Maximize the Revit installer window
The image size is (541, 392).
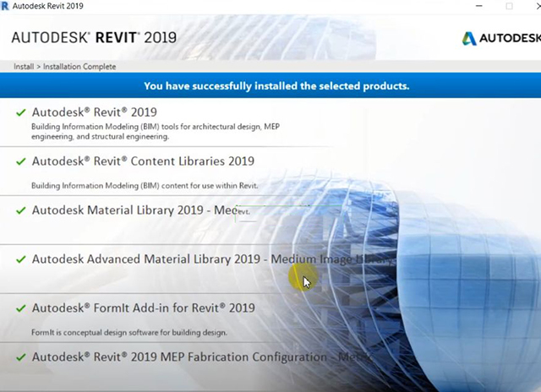[x=509, y=6]
